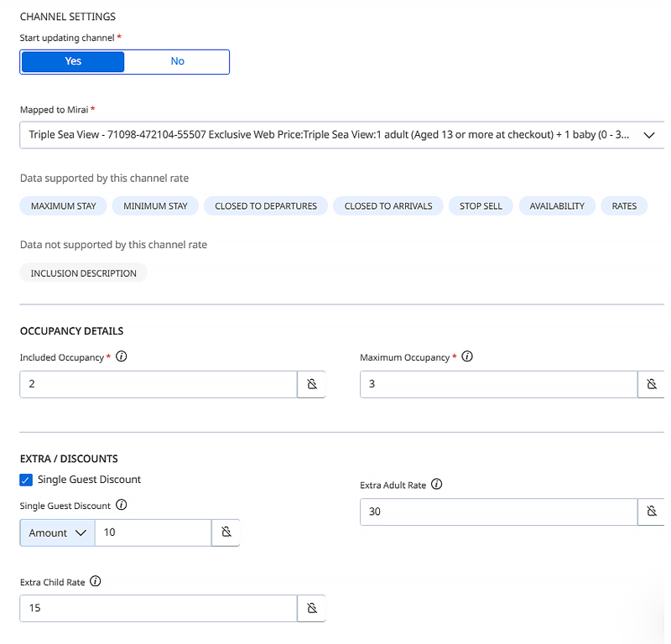Click the lock icon beside Extra Adult Rate
This screenshot has height=644, width=671.
[x=652, y=512]
